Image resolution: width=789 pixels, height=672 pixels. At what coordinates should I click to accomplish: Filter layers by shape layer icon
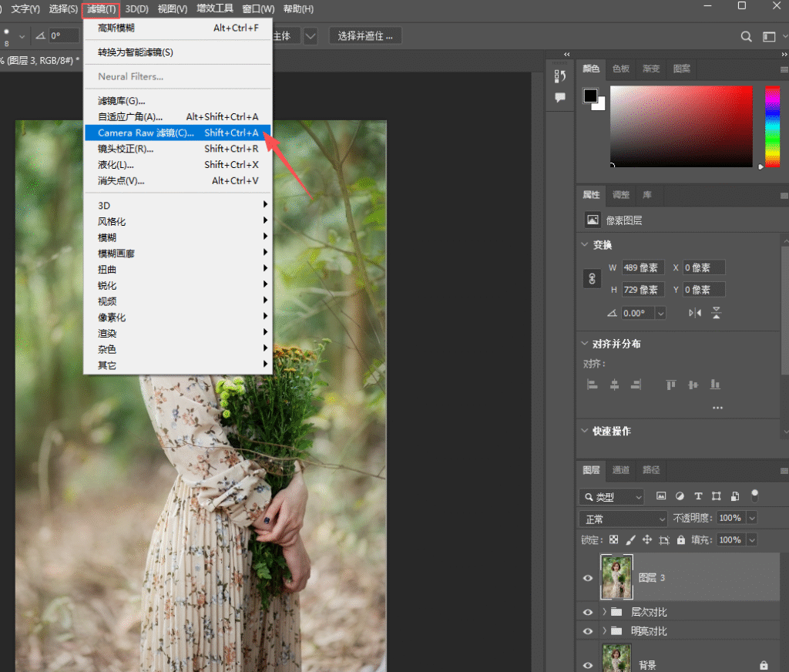point(717,496)
